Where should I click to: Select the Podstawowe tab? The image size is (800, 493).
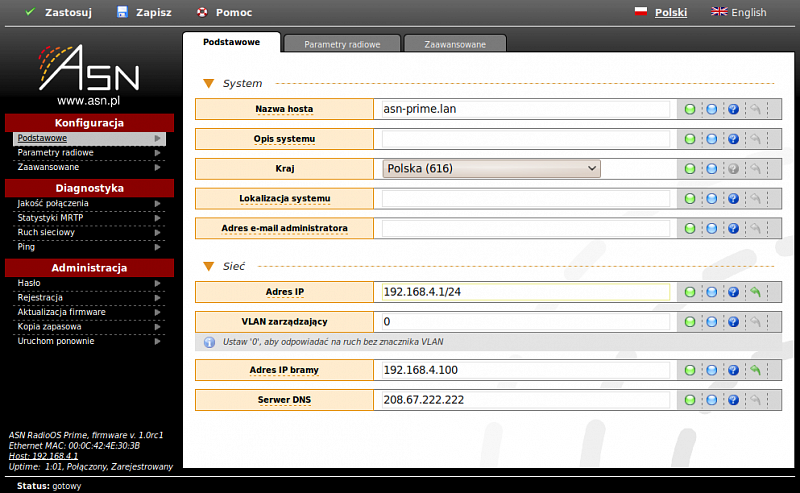tap(231, 42)
